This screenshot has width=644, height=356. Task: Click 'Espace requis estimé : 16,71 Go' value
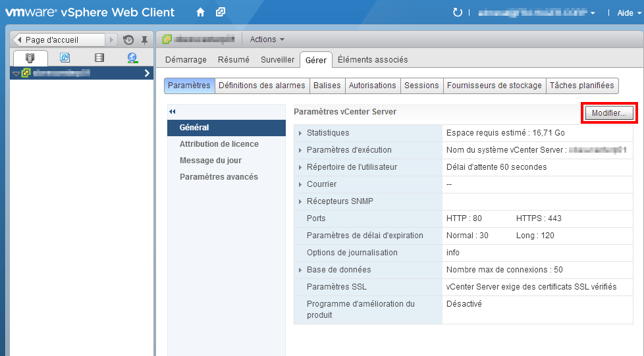(505, 133)
